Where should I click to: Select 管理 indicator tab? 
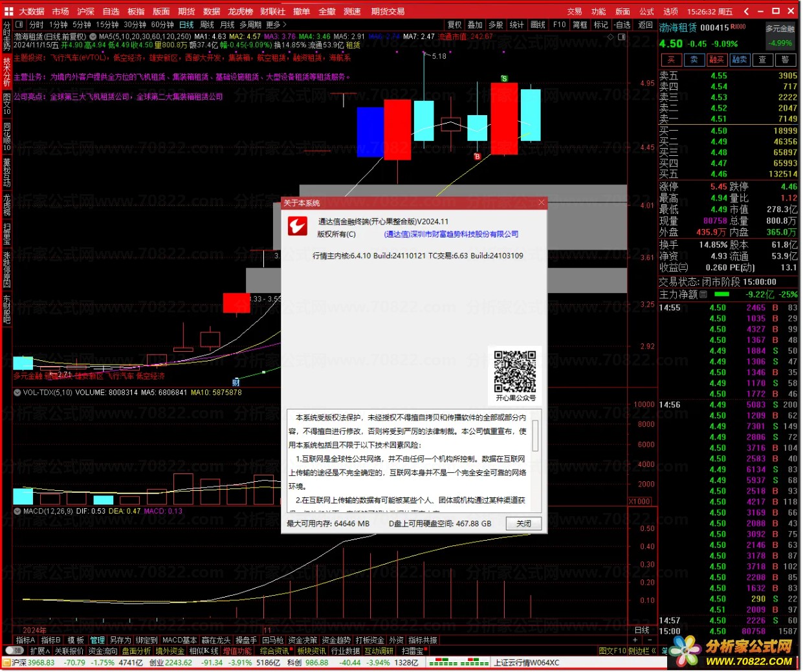[98, 640]
